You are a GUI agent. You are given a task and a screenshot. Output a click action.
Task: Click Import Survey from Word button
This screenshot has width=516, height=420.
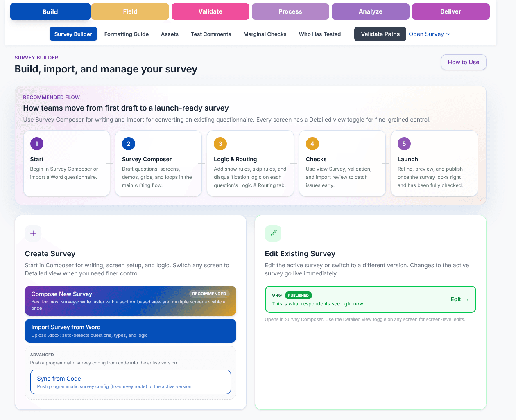click(x=131, y=331)
